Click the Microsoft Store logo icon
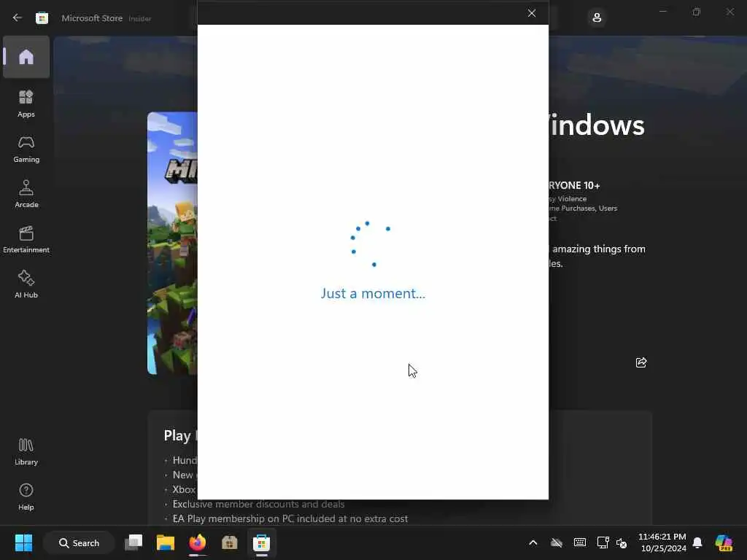Image resolution: width=747 pixels, height=560 pixels. point(42,18)
